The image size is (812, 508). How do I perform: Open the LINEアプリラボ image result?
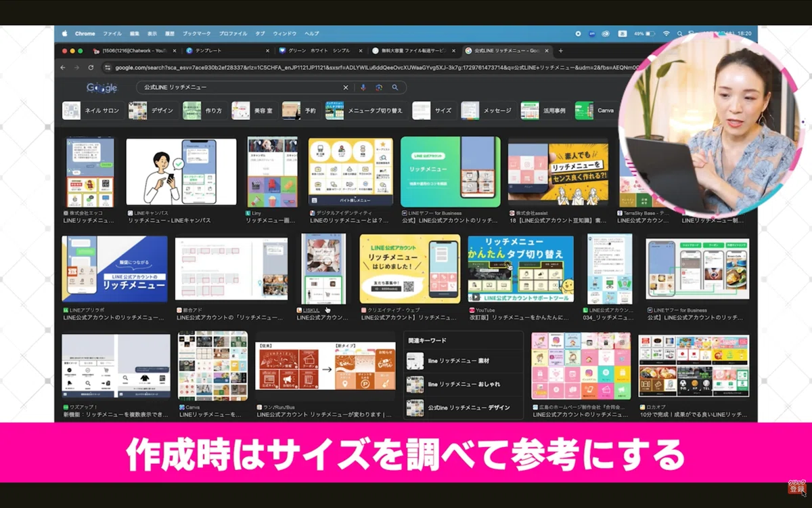pos(114,268)
